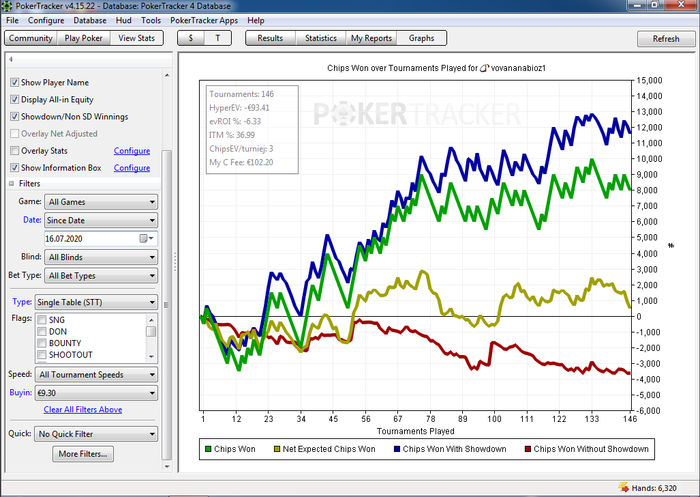The width and height of the screenshot is (700, 497).
Task: Click yellow Net Expected Chips Won swatch
Action: [277, 449]
